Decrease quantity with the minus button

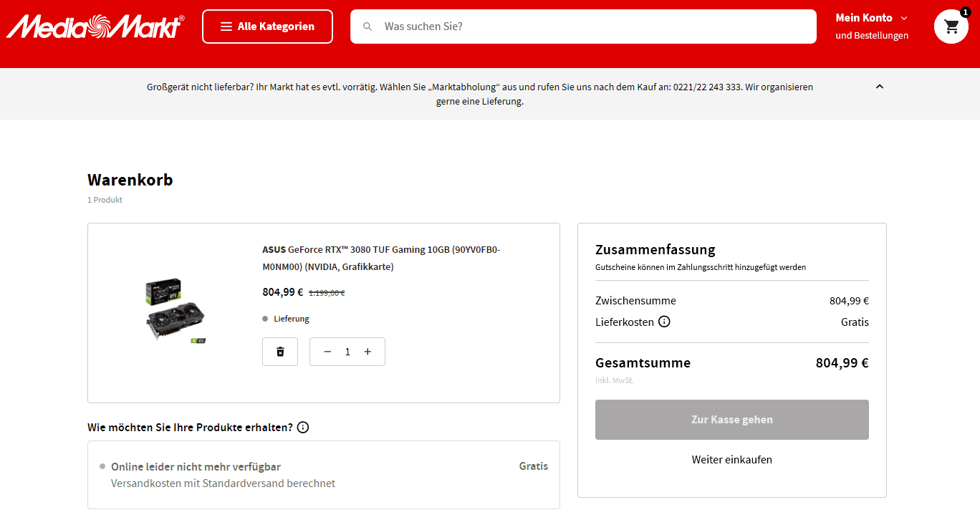tap(327, 352)
